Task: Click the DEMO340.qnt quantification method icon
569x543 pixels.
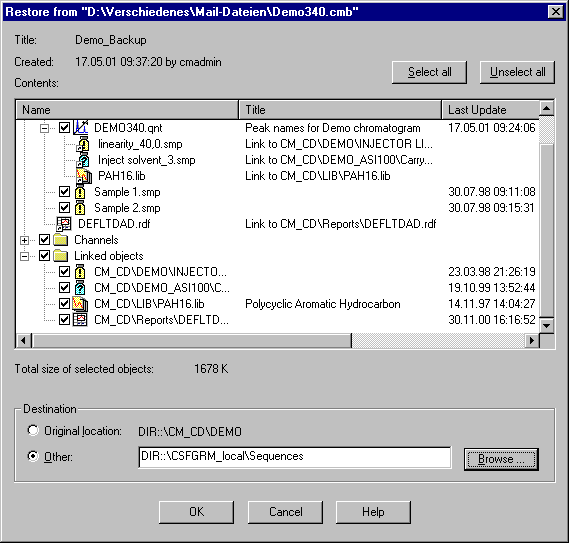Action: click(x=81, y=127)
